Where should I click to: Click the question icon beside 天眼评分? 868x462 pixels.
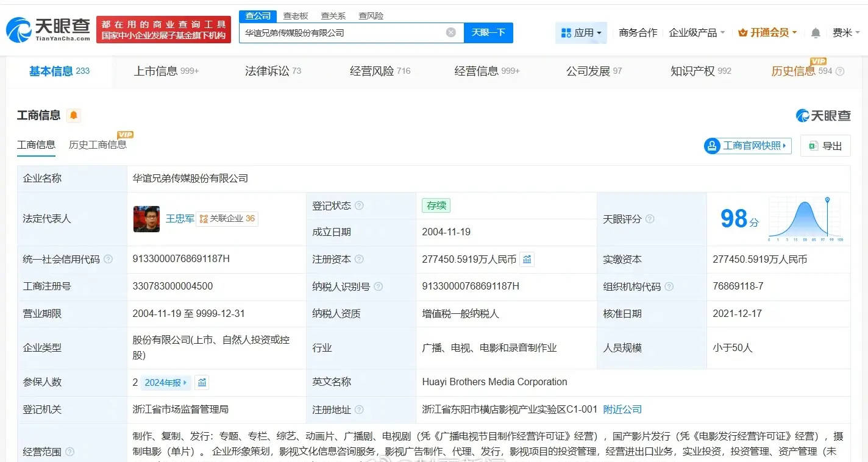(x=650, y=219)
